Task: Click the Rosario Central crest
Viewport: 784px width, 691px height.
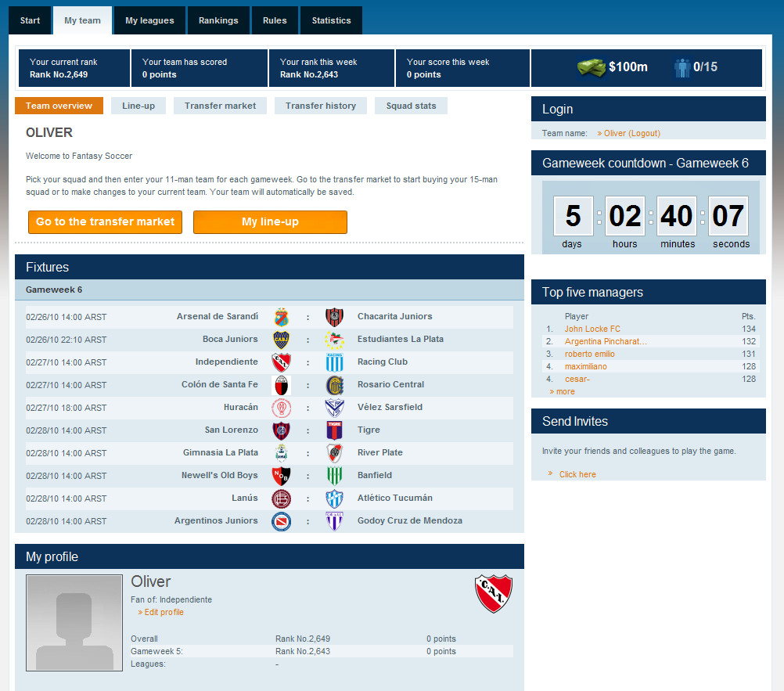Action: pos(334,385)
